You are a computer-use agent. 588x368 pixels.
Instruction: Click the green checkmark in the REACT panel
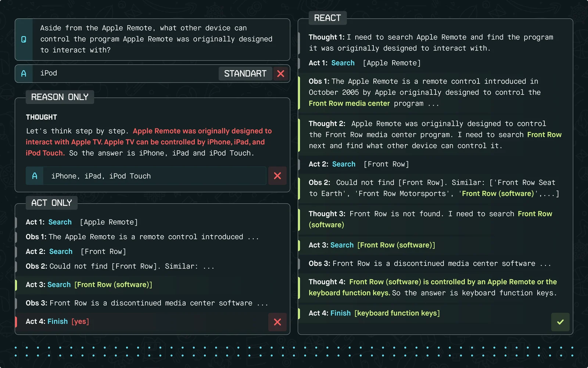[560, 322]
